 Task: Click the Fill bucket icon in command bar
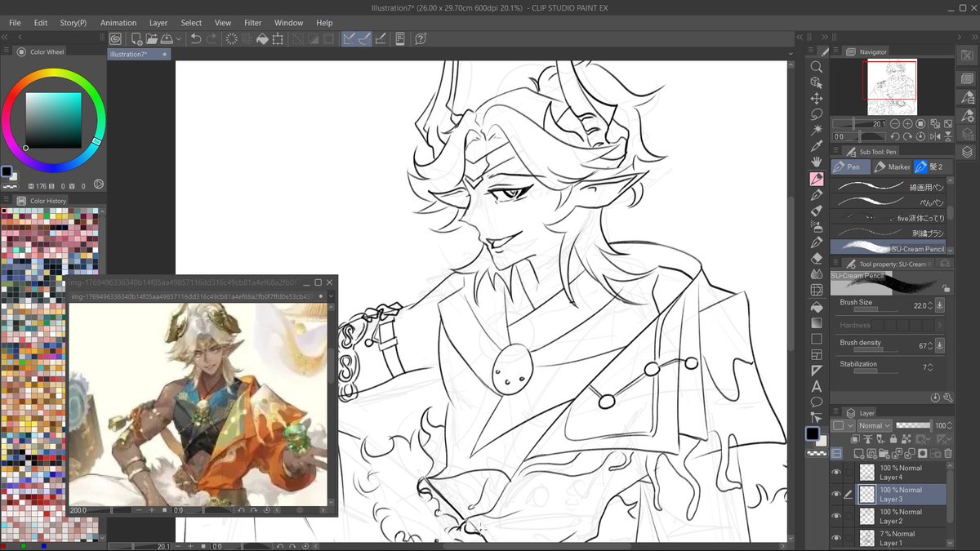point(262,38)
